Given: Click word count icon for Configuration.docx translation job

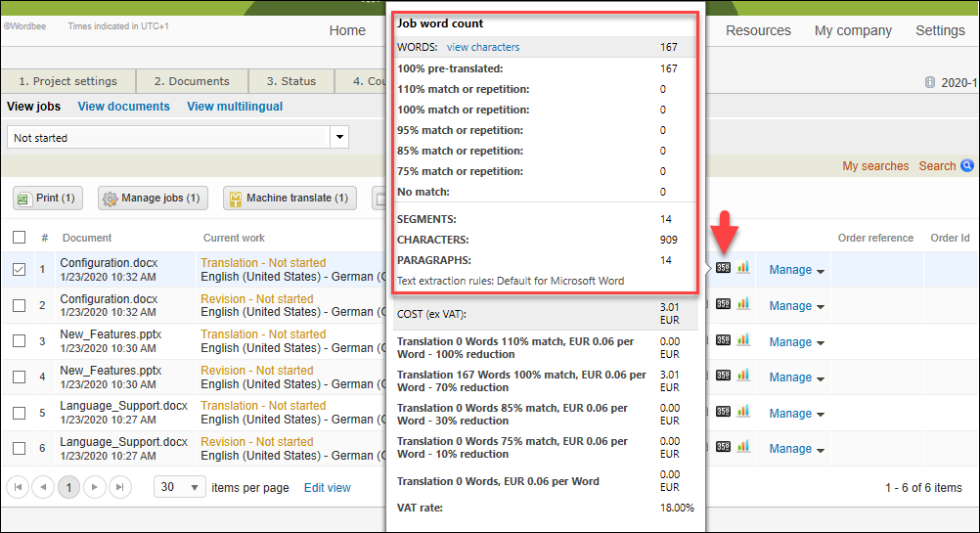Looking at the screenshot, I should 723,268.
